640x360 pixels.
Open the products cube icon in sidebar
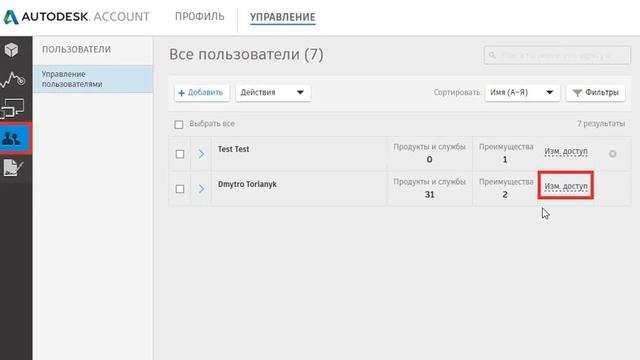11,50
